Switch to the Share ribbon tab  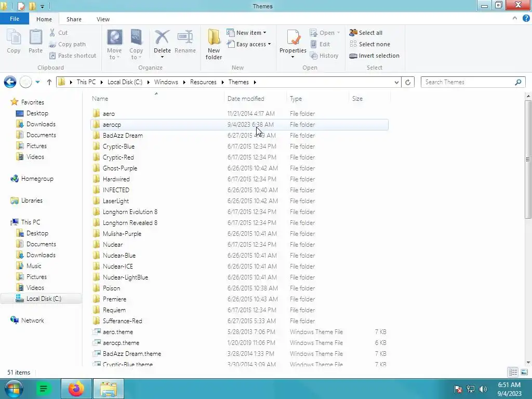74,19
